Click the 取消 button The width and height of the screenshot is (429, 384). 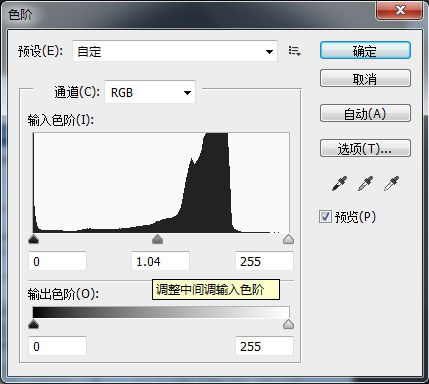(x=365, y=78)
